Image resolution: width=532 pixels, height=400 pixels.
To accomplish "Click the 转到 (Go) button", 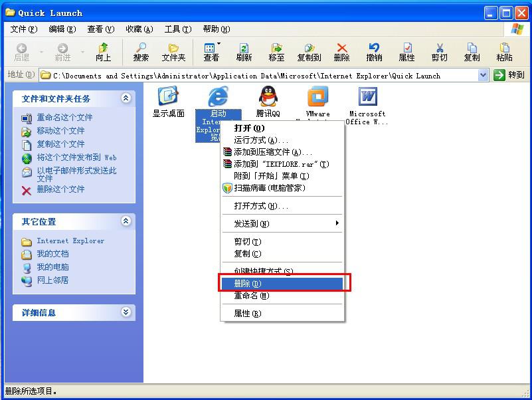I will tap(509, 76).
